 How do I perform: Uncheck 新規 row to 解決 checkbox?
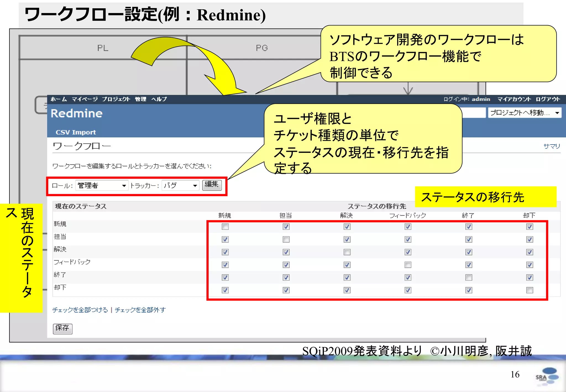coord(347,227)
